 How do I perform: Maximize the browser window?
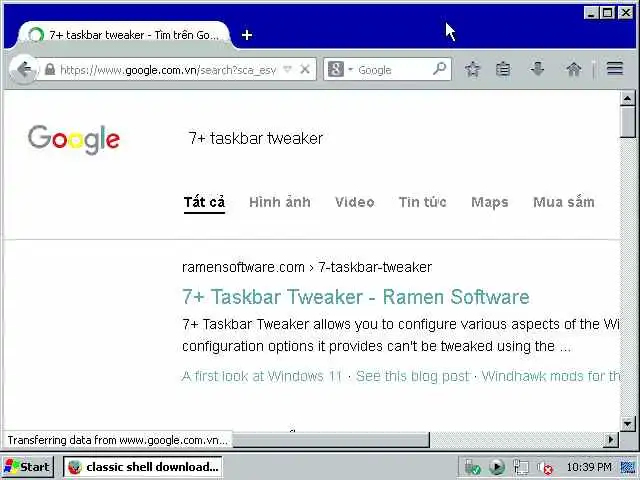click(x=608, y=13)
